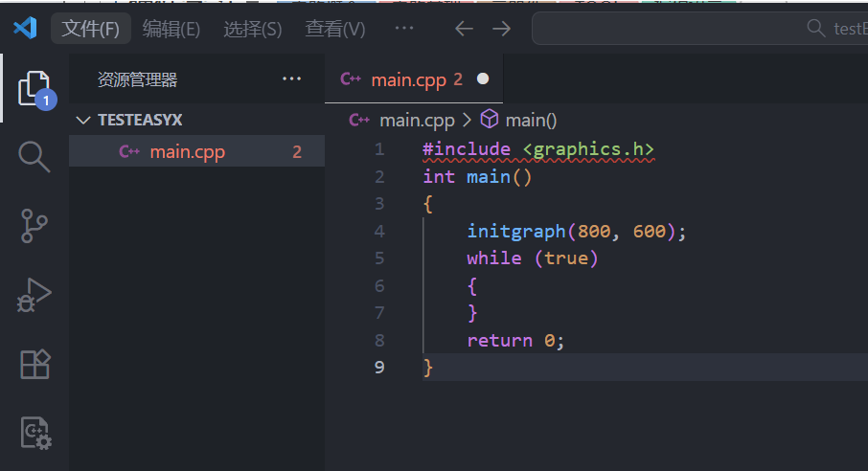The image size is (868, 471).
Task: Click 'while (true)' on line 5
Action: pos(532,258)
